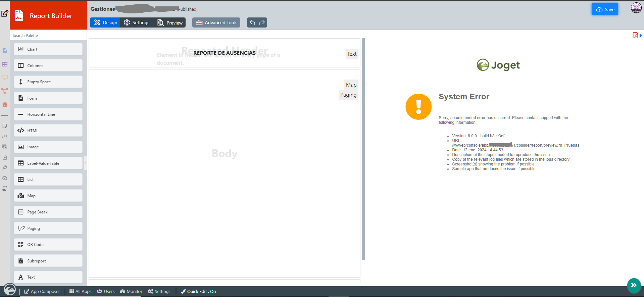Viewport: 644px width, 297px height.
Task: Open Advanced Tools
Action: [216, 22]
